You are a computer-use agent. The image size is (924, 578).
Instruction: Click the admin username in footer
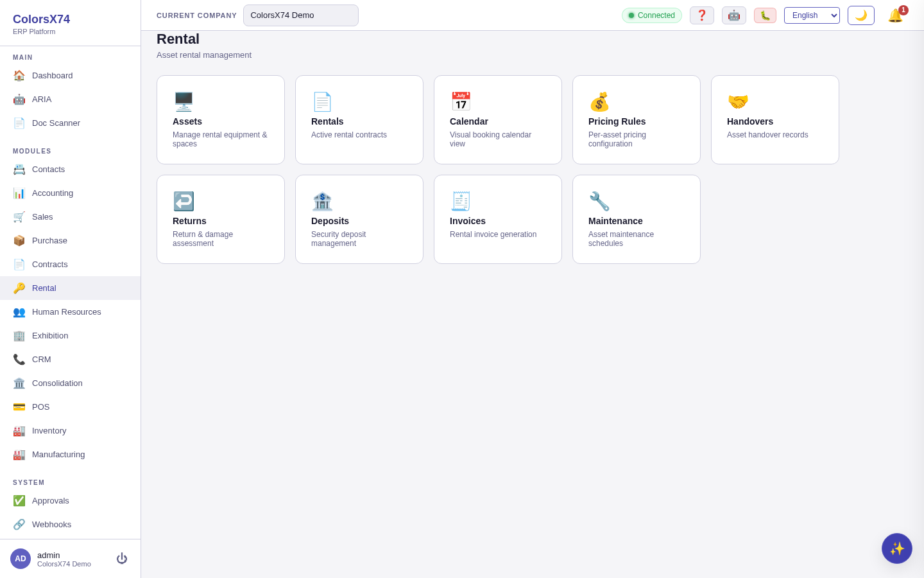point(49,555)
